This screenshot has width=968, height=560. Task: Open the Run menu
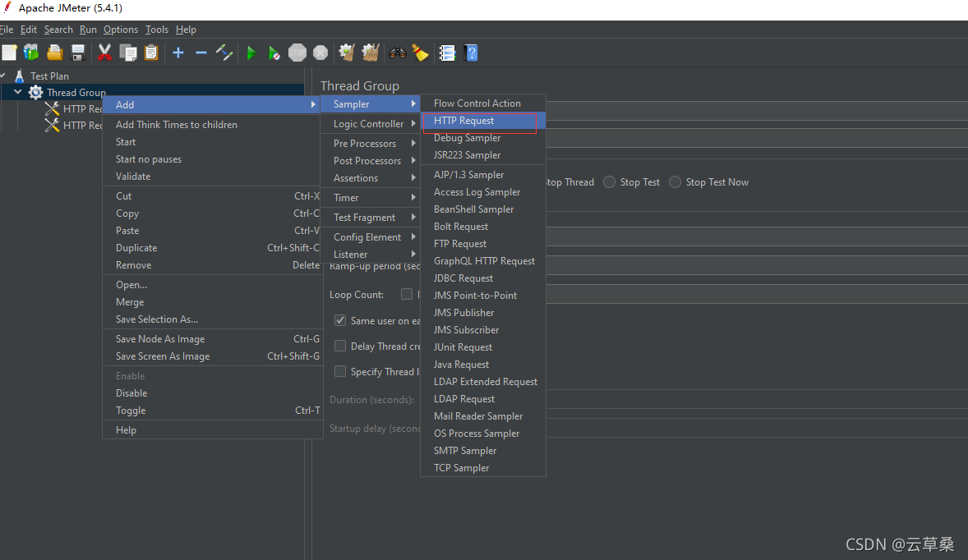88,30
